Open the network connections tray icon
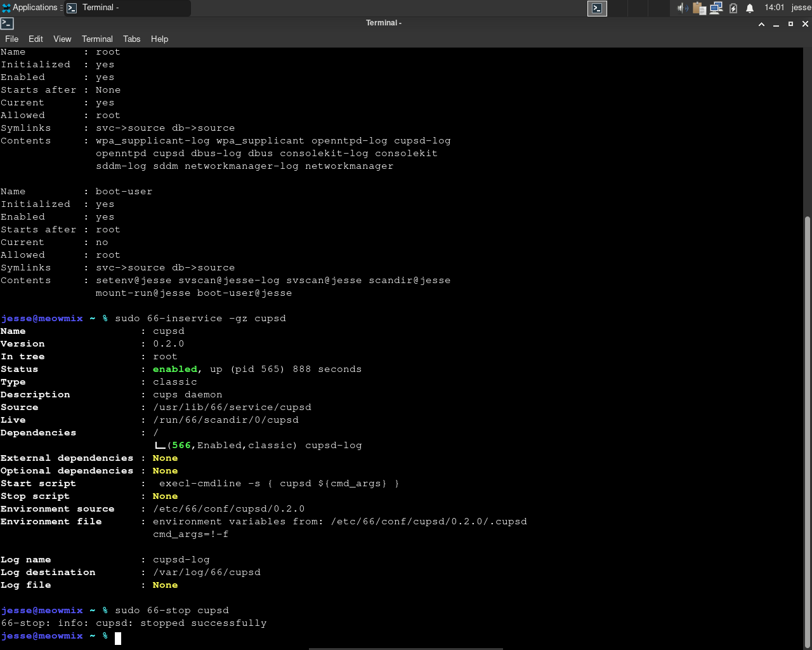Viewport: 812px width, 650px height. 716,8
